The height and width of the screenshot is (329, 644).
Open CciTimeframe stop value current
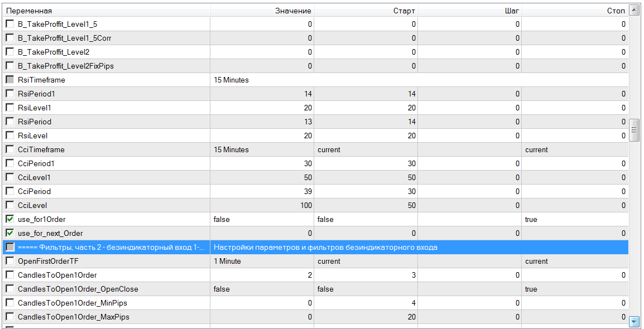[x=536, y=150]
